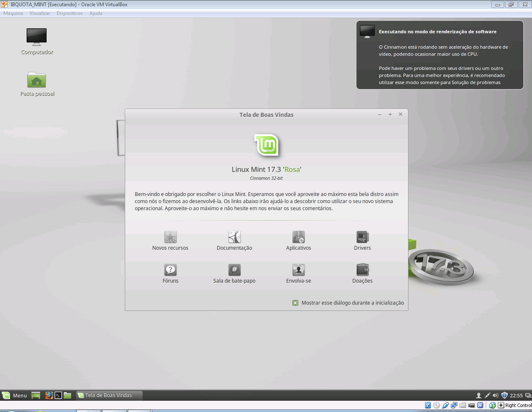Open the Sala de bate-papo icon
The image size is (532, 412).
pyautogui.click(x=235, y=270)
